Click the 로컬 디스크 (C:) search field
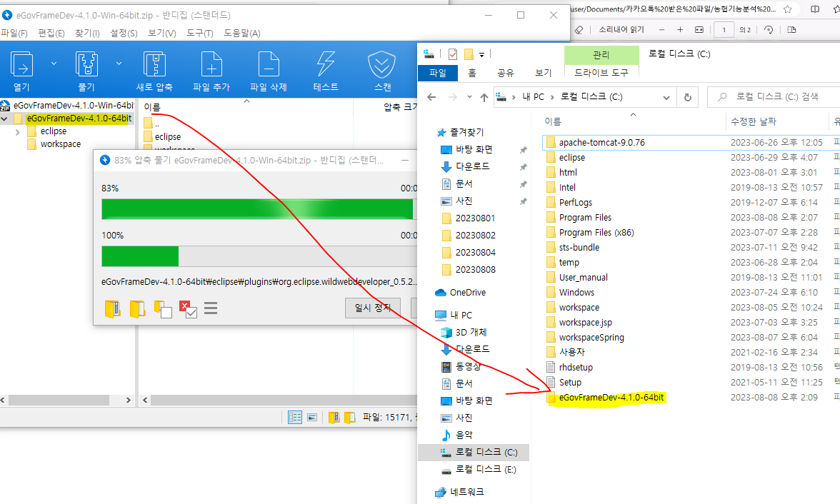 tap(774, 97)
